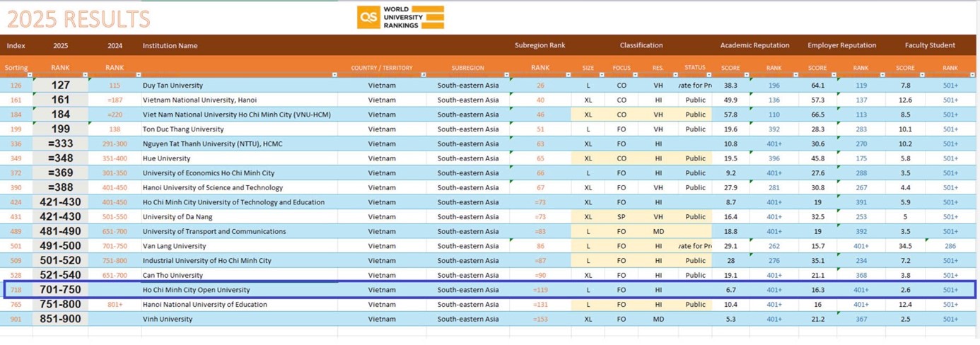
Task: Open the 2025 RANK column filter dropdown
Action: (86, 74)
